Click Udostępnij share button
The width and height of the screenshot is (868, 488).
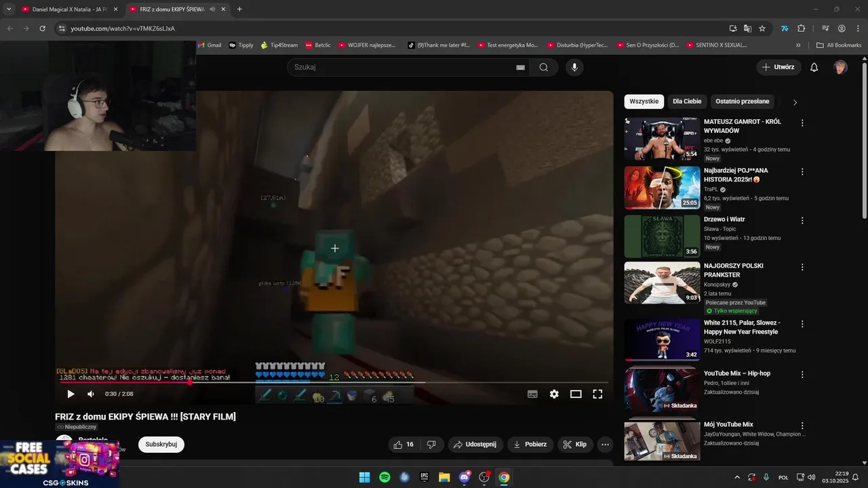click(x=475, y=445)
